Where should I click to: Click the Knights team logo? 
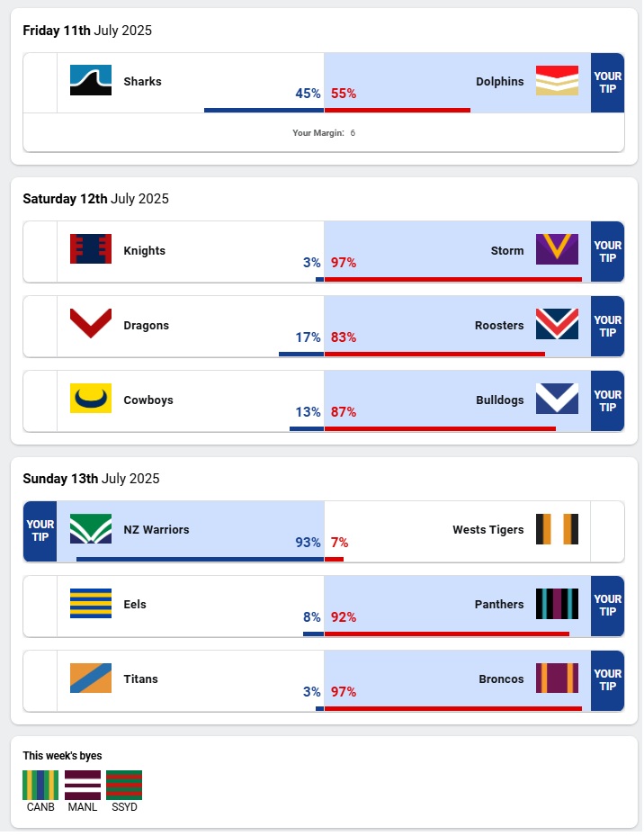pyautogui.click(x=91, y=249)
